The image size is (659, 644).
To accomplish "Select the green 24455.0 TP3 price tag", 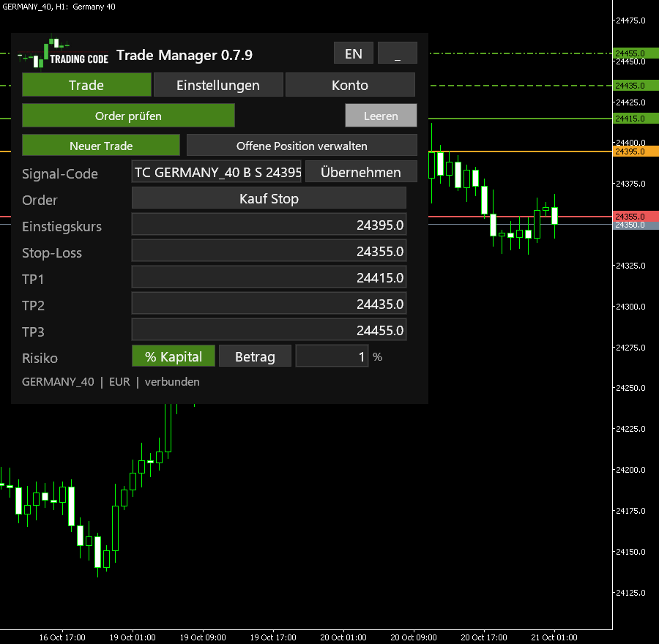I will pos(636,53).
